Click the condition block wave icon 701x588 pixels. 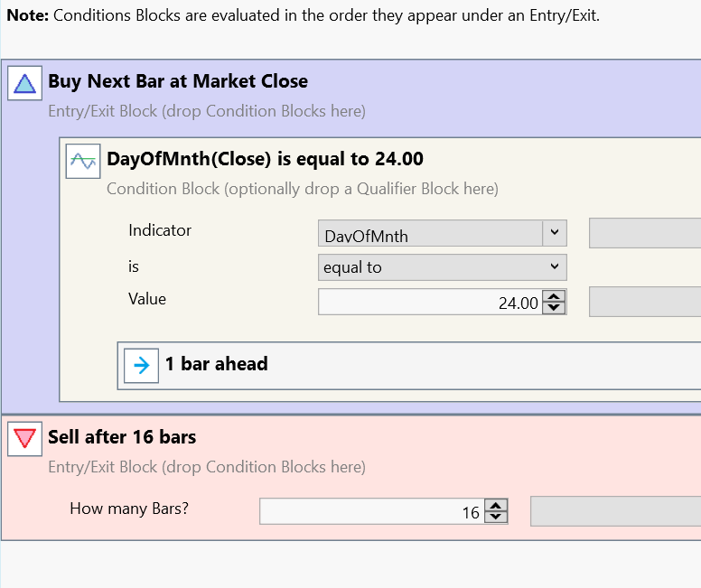(x=83, y=162)
